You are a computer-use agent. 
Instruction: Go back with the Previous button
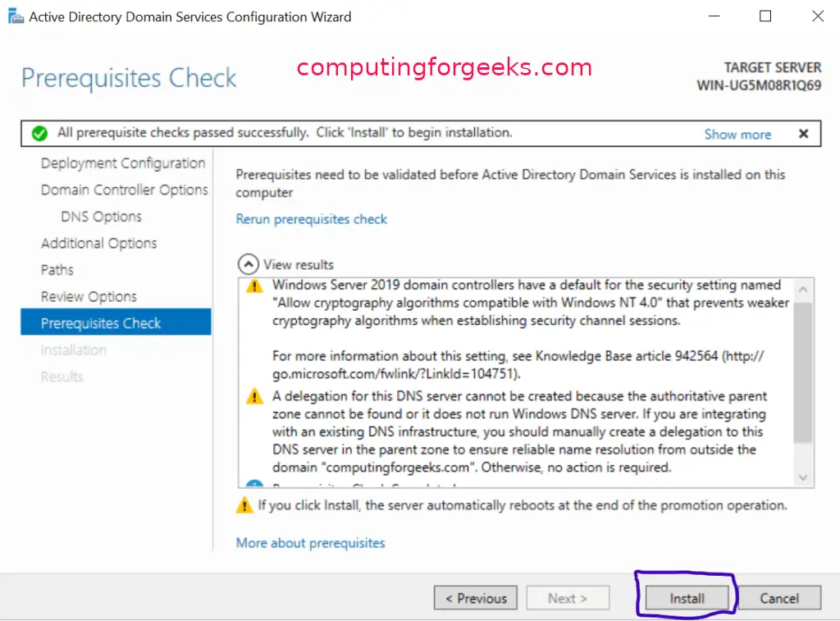[x=476, y=598]
